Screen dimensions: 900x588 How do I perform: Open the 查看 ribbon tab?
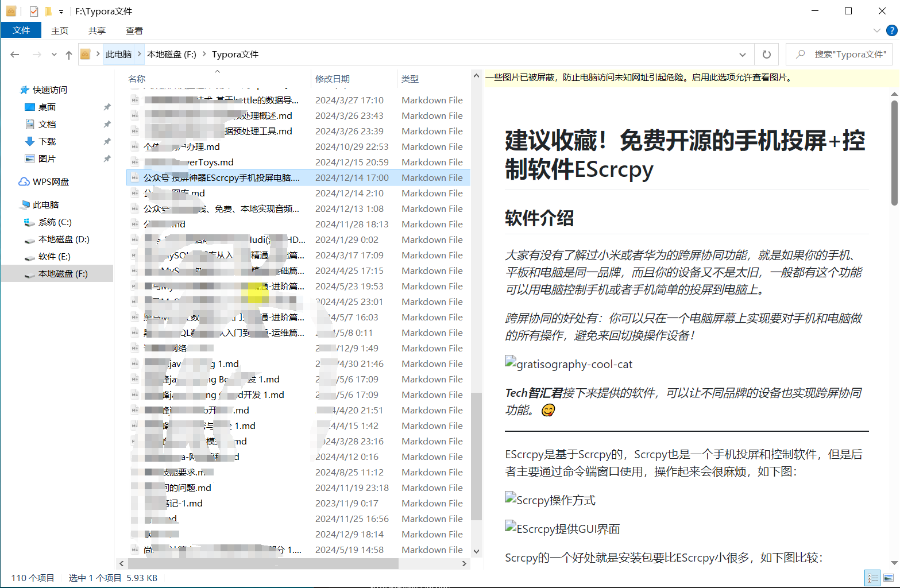[134, 30]
